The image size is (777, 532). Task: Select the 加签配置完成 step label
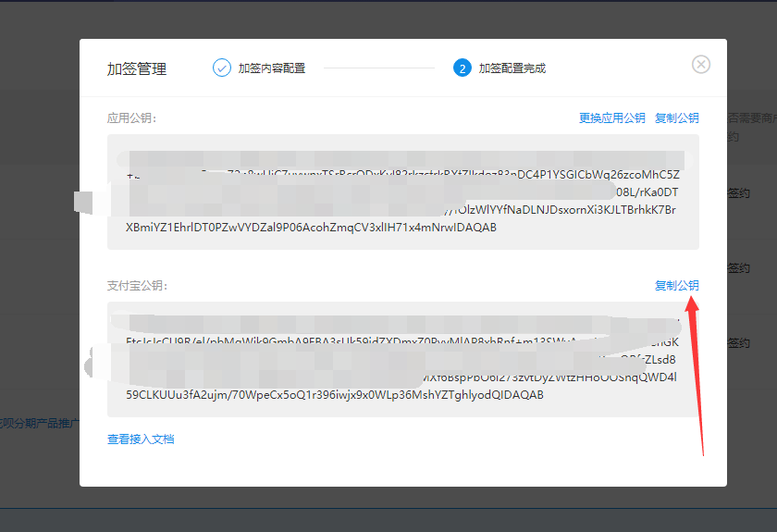[512, 68]
